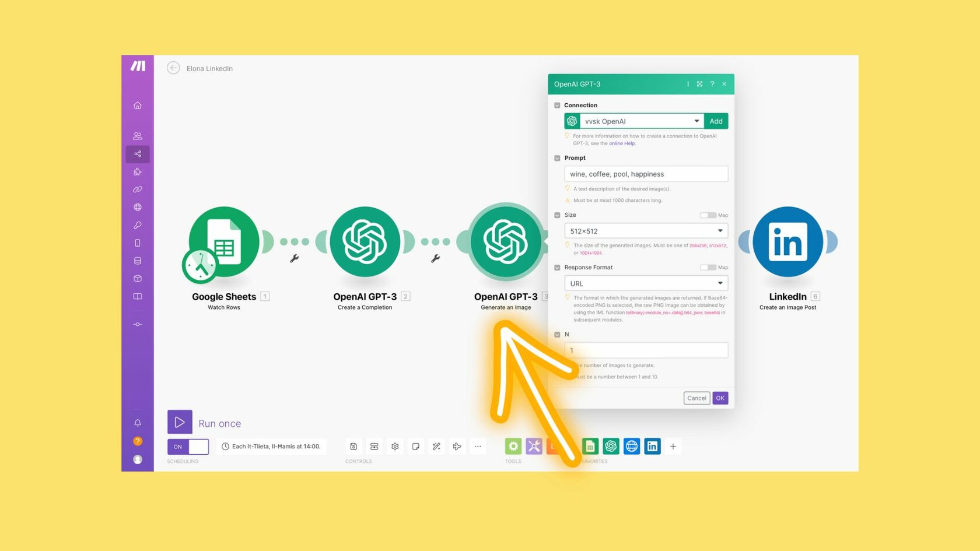Go back with the arrow beside Elona LinkedIn

click(x=173, y=68)
